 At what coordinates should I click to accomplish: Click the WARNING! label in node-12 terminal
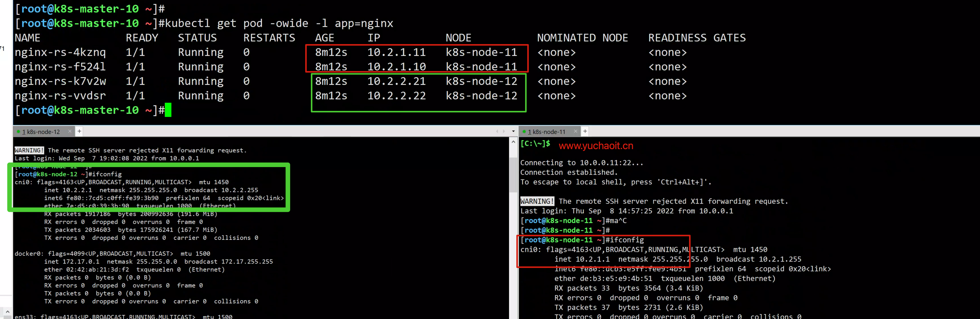(29, 150)
